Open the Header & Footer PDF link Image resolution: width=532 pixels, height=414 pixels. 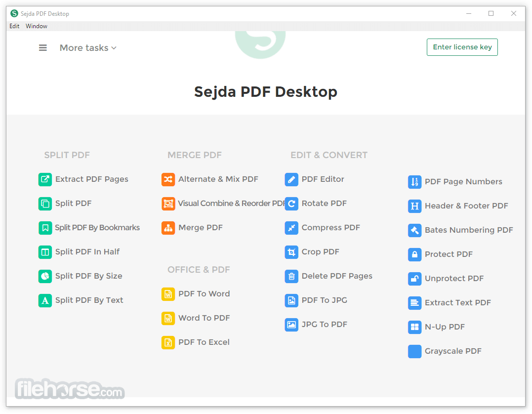click(466, 206)
